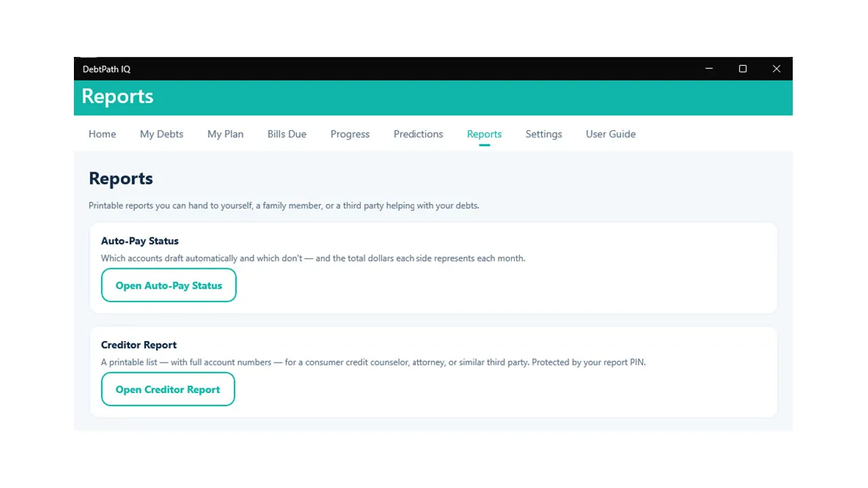Click the Creditor Report description about report PIN
The height and width of the screenshot is (488, 868).
click(x=373, y=363)
